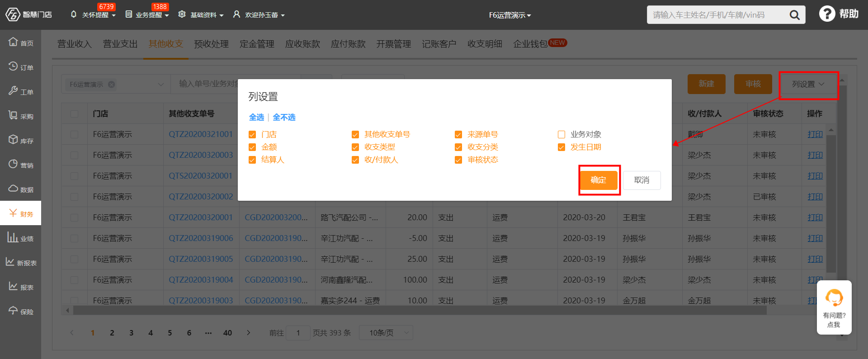The height and width of the screenshot is (359, 868).
Task: Expand the 业务提醒 dropdown
Action: pos(167,15)
